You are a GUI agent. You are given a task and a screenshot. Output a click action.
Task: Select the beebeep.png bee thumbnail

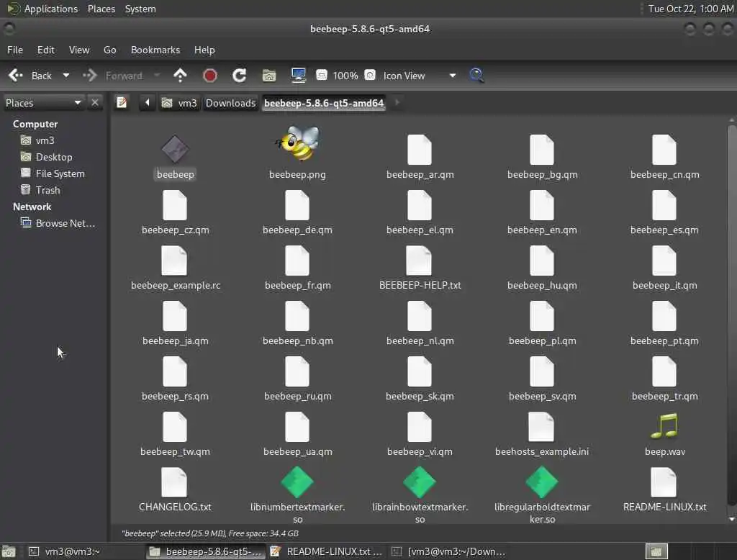pos(297,143)
